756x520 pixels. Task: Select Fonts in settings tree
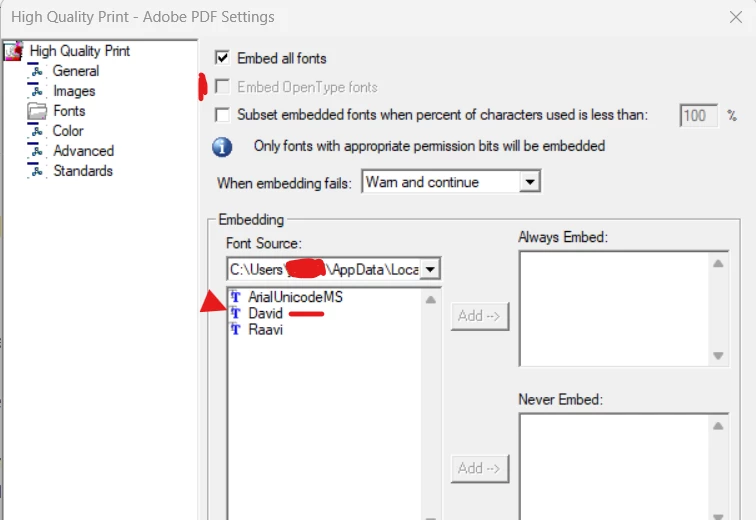click(x=69, y=111)
